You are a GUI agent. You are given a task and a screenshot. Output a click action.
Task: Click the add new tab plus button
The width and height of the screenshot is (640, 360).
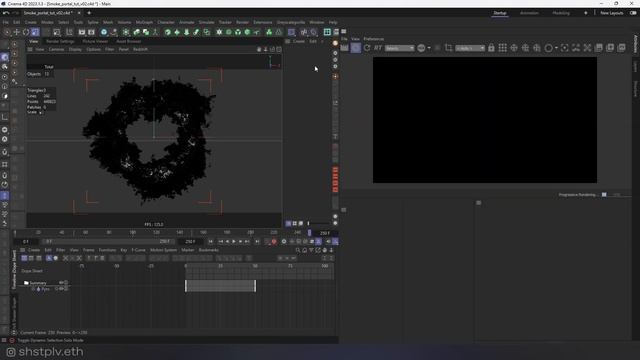click(x=89, y=13)
